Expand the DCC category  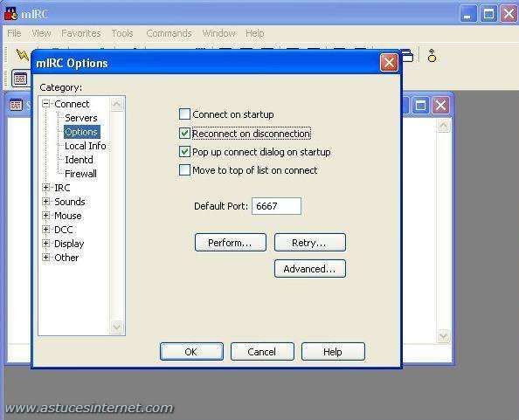coord(46,229)
